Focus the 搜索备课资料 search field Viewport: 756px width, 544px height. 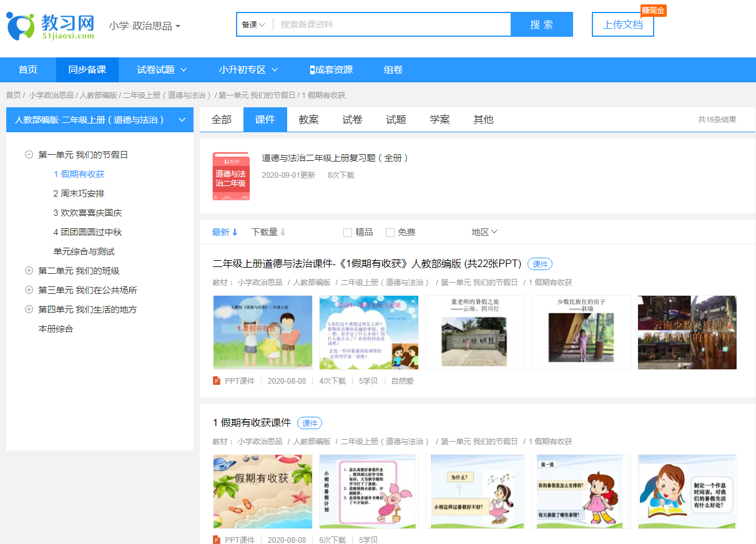tap(391, 25)
